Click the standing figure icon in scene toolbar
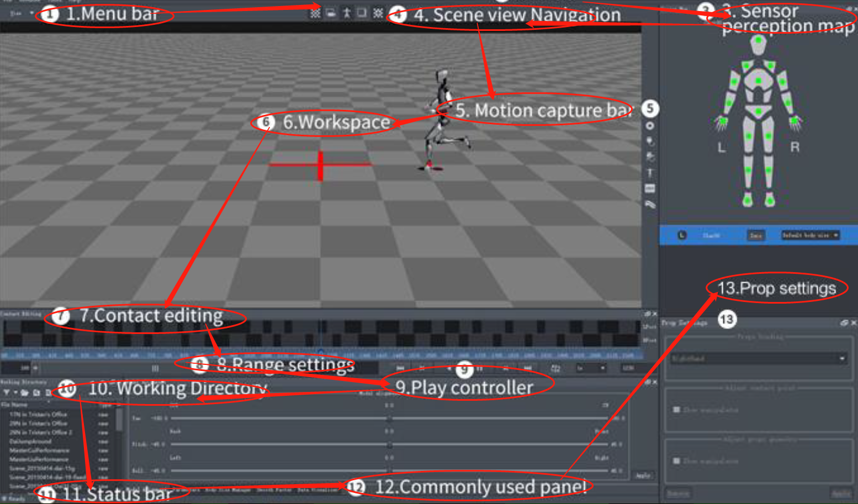Viewport: 858px width, 504px height. [346, 13]
